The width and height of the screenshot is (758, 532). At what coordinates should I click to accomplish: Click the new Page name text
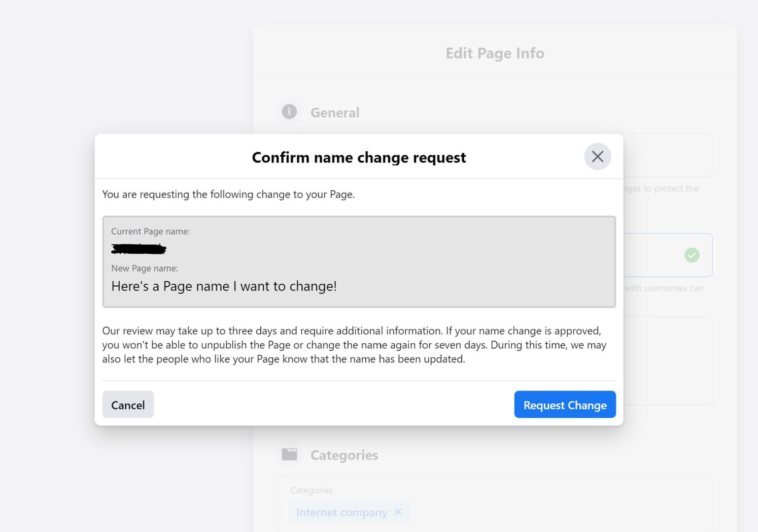coord(224,286)
